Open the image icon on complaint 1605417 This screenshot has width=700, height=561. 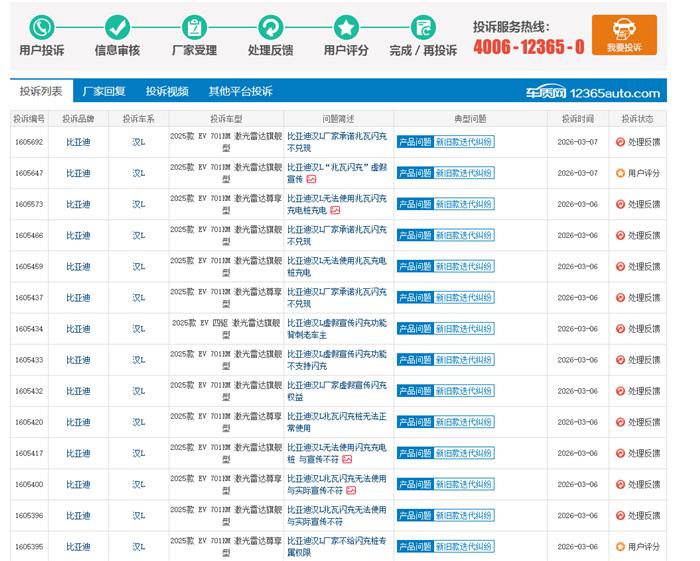point(347,459)
